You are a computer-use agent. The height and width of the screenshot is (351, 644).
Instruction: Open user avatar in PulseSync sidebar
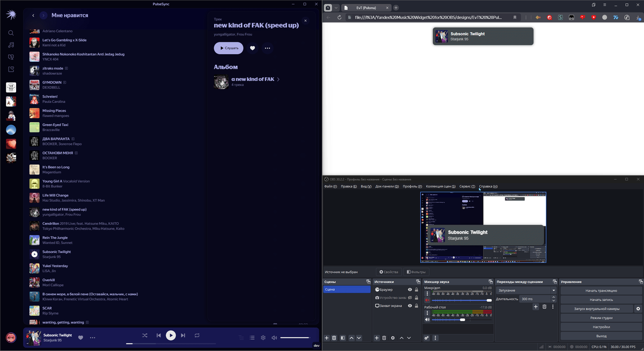(11, 338)
